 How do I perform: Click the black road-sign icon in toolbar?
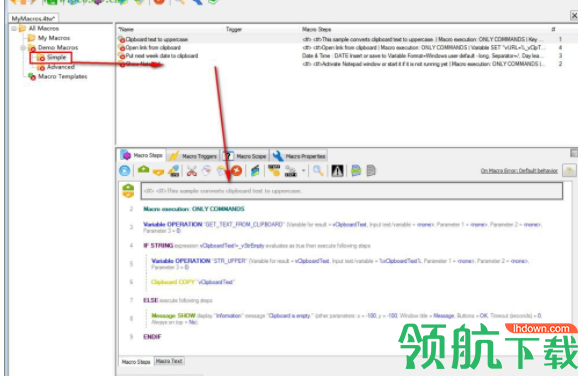pos(337,171)
